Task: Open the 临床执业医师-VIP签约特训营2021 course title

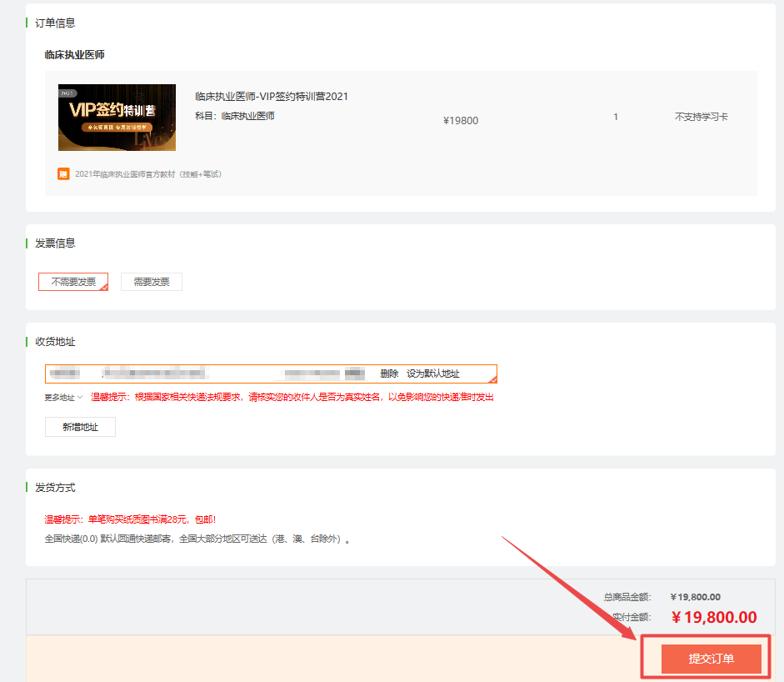Action: point(272,97)
